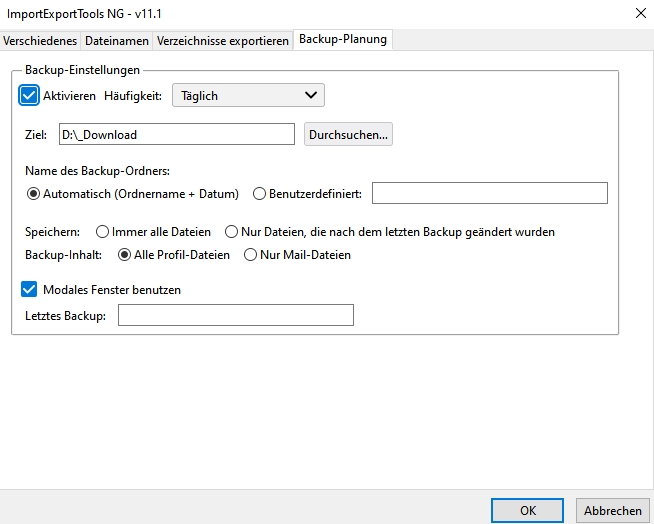The width and height of the screenshot is (654, 524).
Task: Switch to the Verschiedenes tab
Action: pyautogui.click(x=40, y=41)
